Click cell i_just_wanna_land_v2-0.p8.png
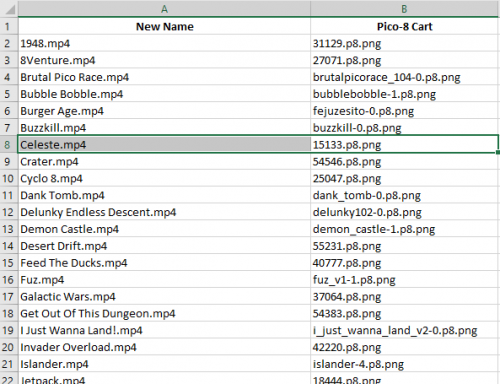This screenshot has width=500, height=384. click(x=405, y=330)
